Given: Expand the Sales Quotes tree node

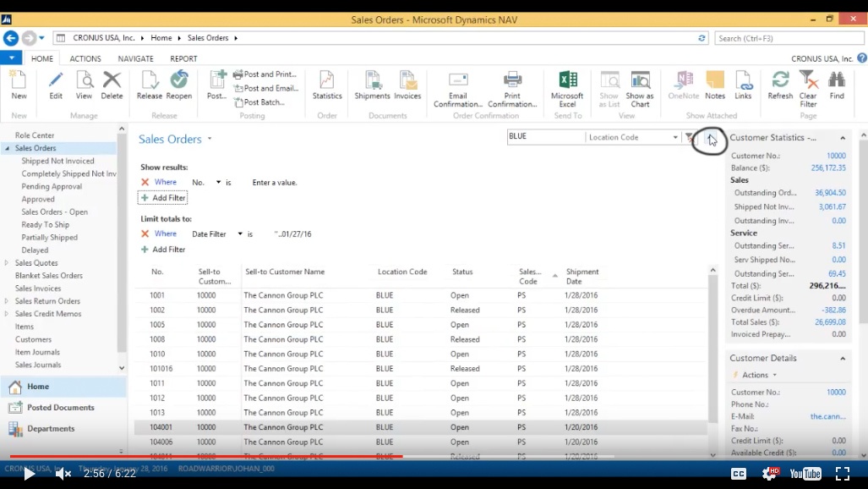Looking at the screenshot, I should pyautogui.click(x=7, y=263).
